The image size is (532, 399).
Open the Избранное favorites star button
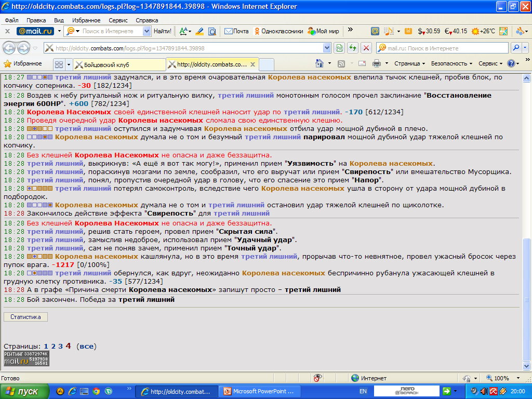coord(22,63)
